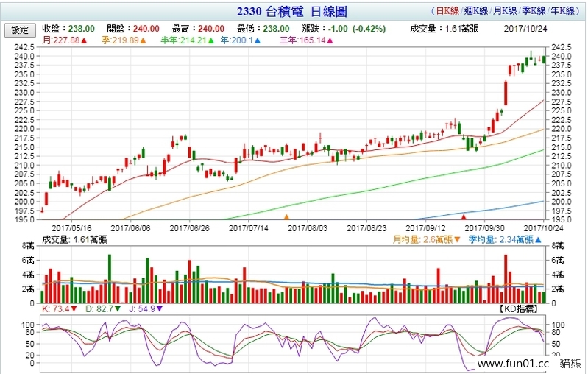Click the quarterly volume average 季均量: 2.34萬張
The width and height of the screenshot is (588, 374).
click(x=505, y=240)
